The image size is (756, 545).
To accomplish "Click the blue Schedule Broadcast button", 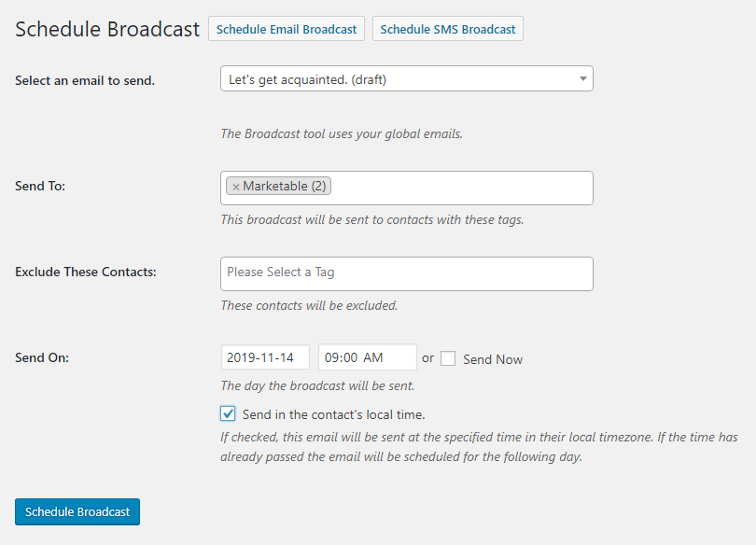I will pyautogui.click(x=77, y=511).
